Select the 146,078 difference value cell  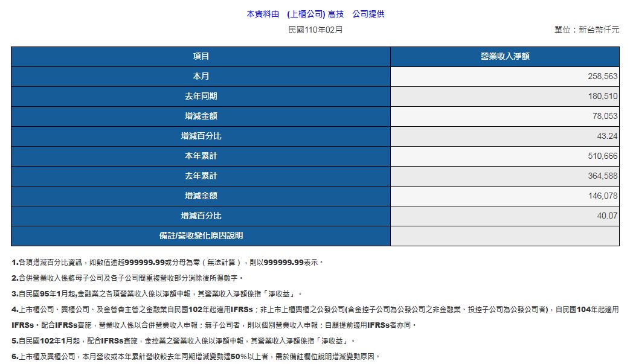602,196
